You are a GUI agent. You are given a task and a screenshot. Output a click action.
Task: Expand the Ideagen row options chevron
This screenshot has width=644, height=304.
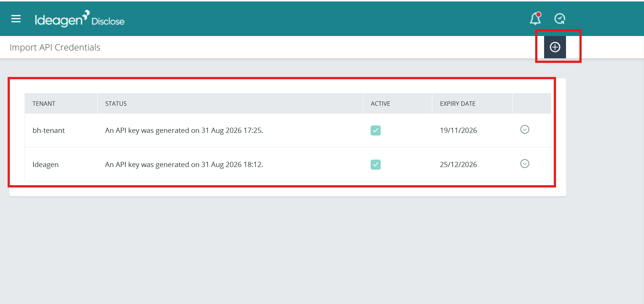525,164
